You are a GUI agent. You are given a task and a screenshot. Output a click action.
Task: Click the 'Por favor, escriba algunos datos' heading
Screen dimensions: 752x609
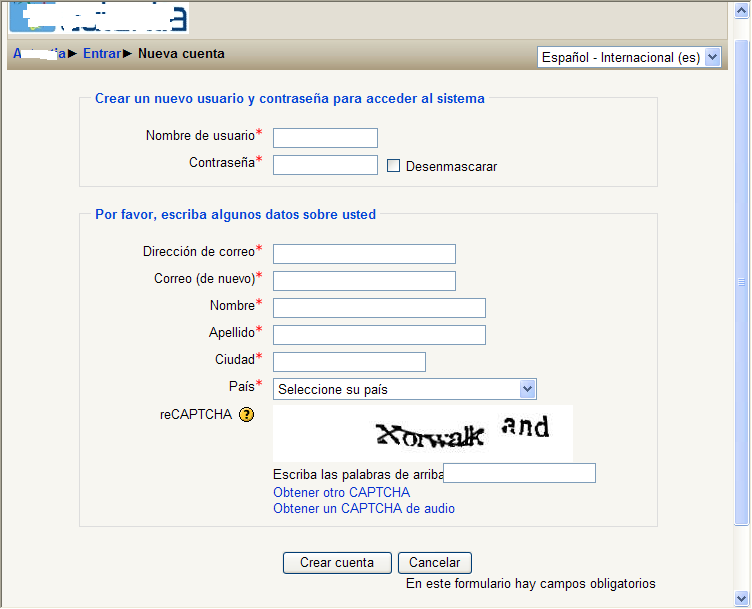235,214
